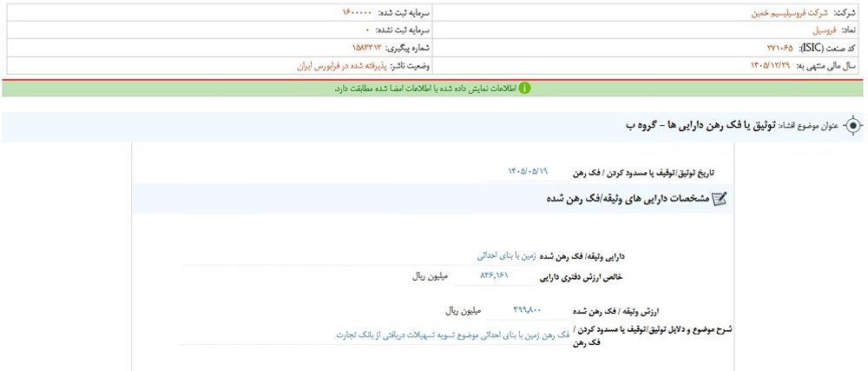This screenshot has width=868, height=371.
Task: Click the سال مالی منتهی به label
Action: (x=826, y=66)
